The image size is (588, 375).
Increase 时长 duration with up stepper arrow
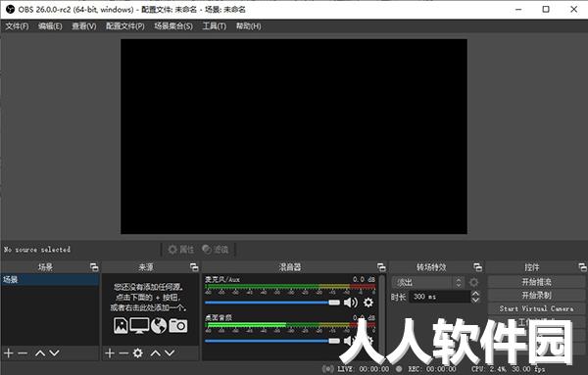coord(475,294)
